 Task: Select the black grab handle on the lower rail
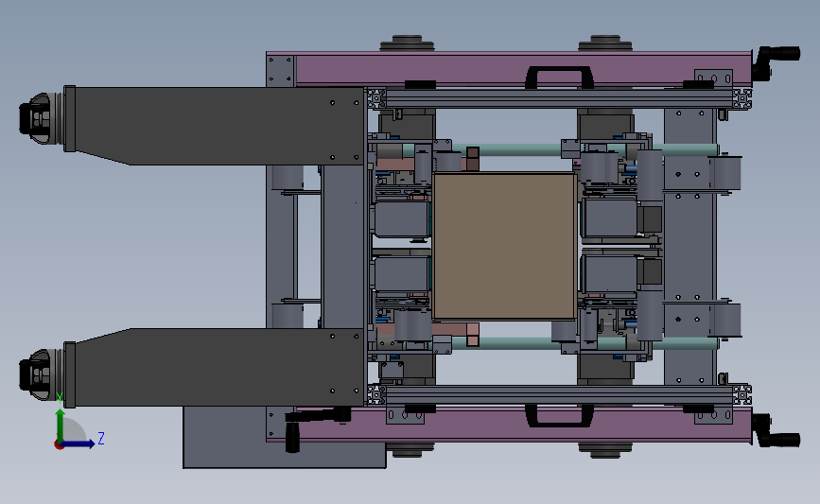[x=559, y=416]
